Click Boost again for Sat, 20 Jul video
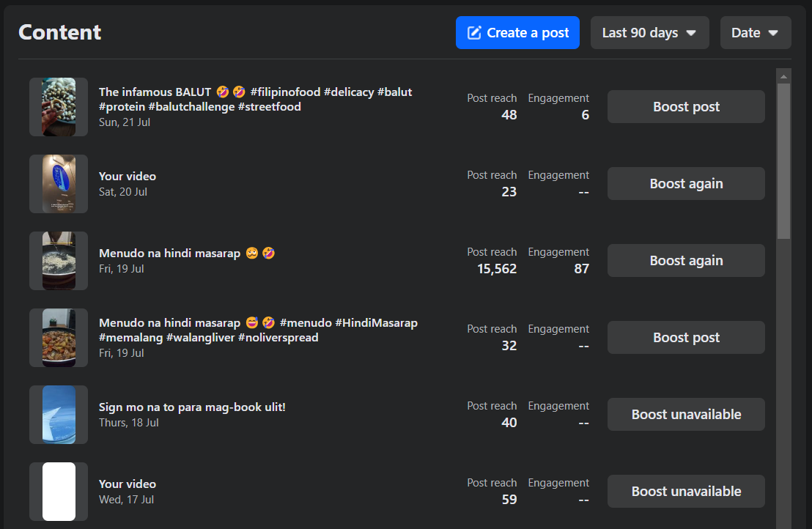The width and height of the screenshot is (812, 529). pyautogui.click(x=686, y=184)
